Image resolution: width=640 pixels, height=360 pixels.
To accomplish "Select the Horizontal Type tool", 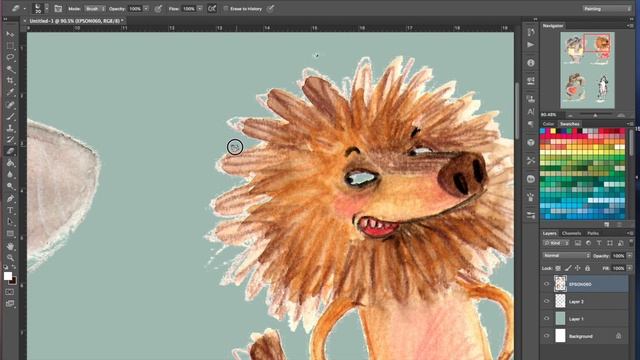I will click(10, 211).
